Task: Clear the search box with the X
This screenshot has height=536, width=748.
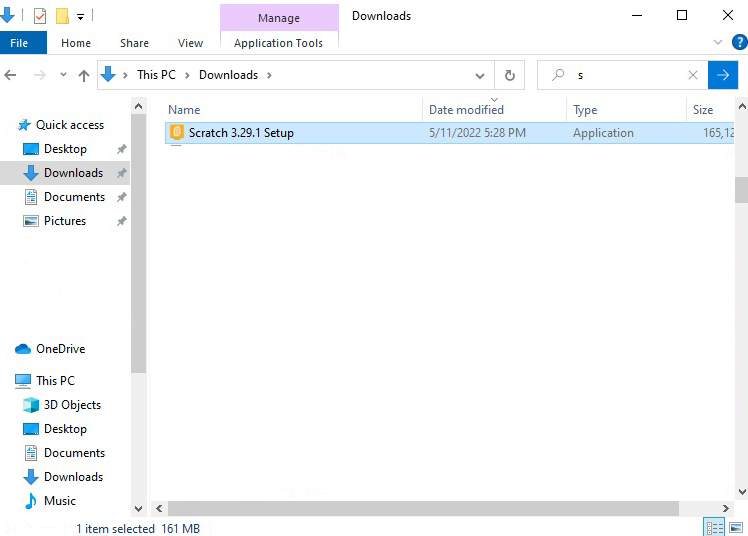Action: pyautogui.click(x=693, y=75)
